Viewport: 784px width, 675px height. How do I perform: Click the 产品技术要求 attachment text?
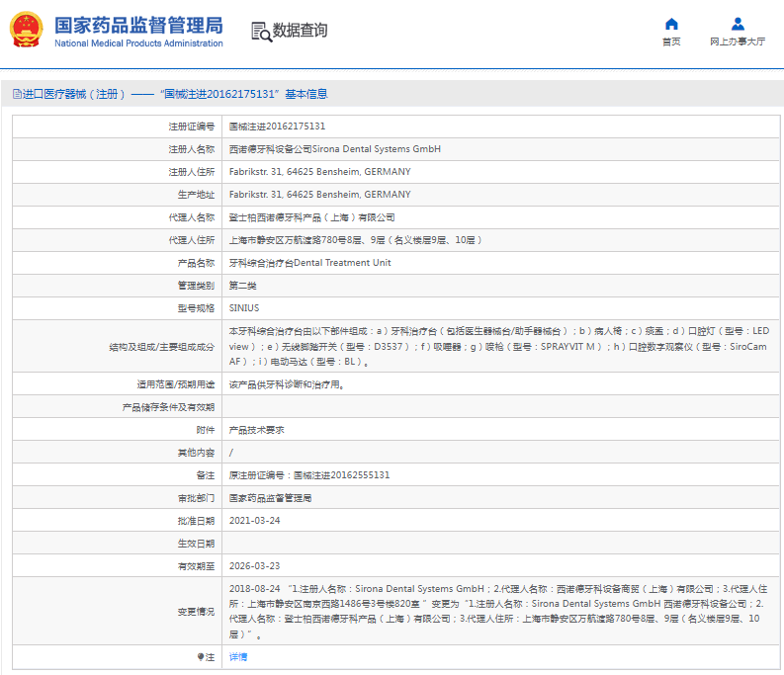click(256, 430)
